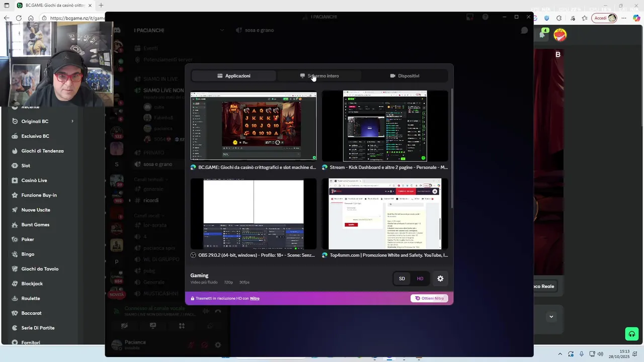The height and width of the screenshot is (362, 644).
Task: Open a new browser tab
Action: coord(101,6)
